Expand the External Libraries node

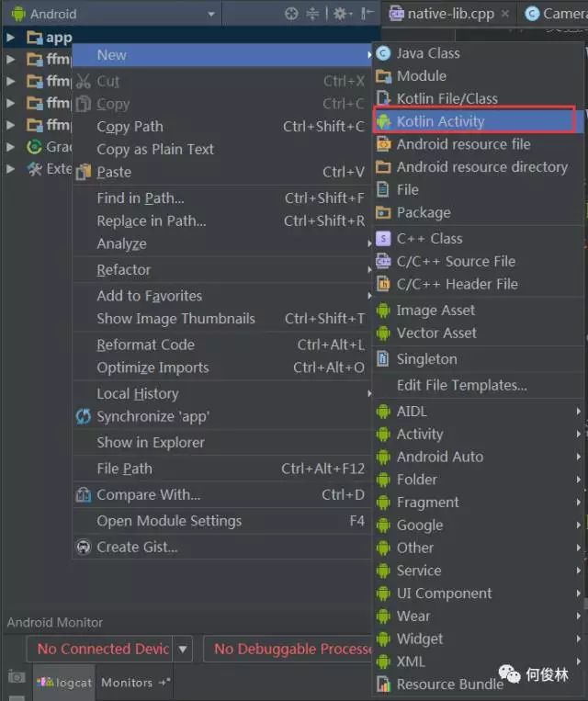[10, 168]
